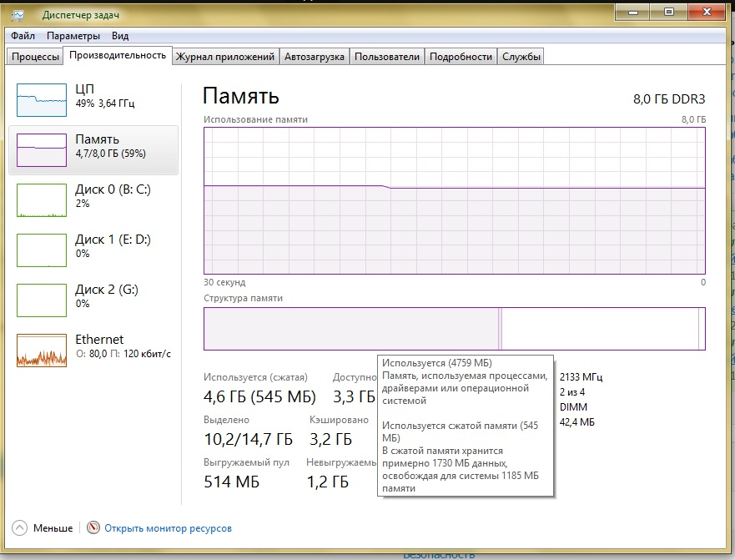Click the resource monitor icon
Screen dimensions: 735x560
click(93, 528)
